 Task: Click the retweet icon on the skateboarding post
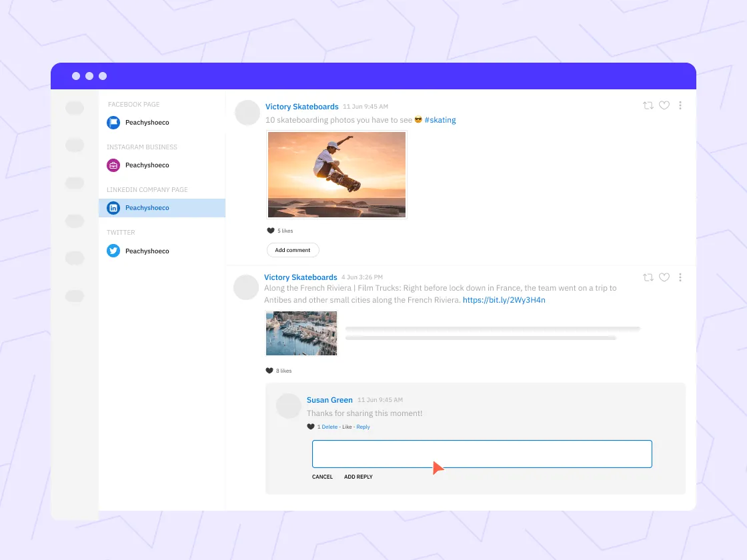coord(648,105)
